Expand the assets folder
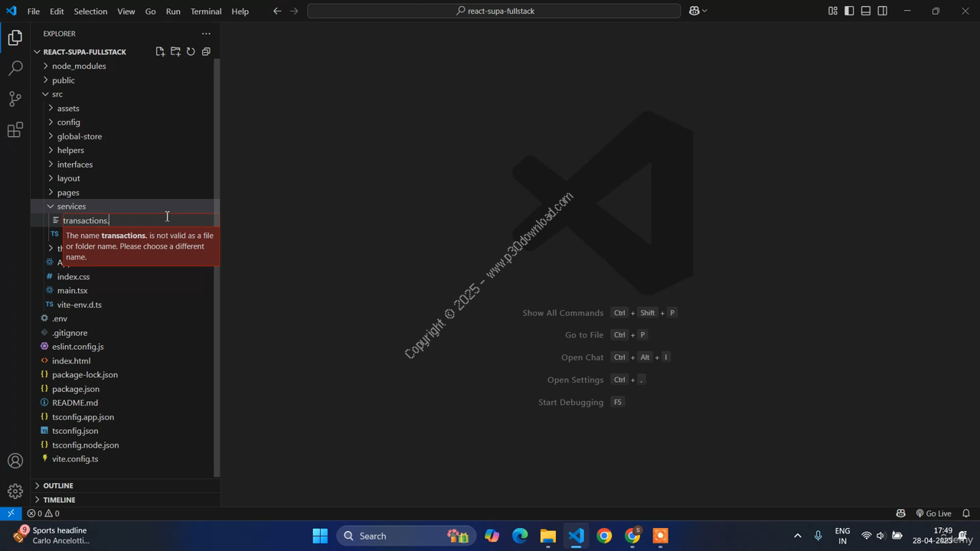 pyautogui.click(x=68, y=109)
